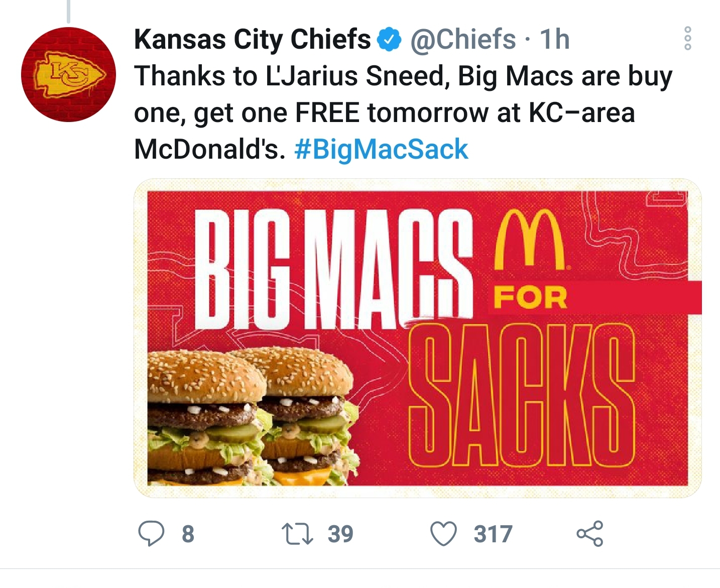
Task: Like the tweet with the heart icon
Action: pyautogui.click(x=444, y=534)
